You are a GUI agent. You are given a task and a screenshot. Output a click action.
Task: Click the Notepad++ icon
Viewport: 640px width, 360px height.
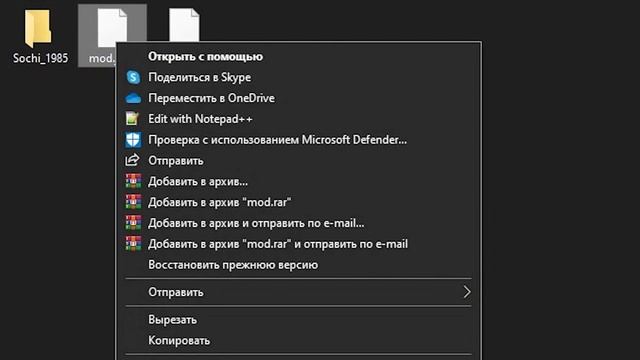[133, 119]
